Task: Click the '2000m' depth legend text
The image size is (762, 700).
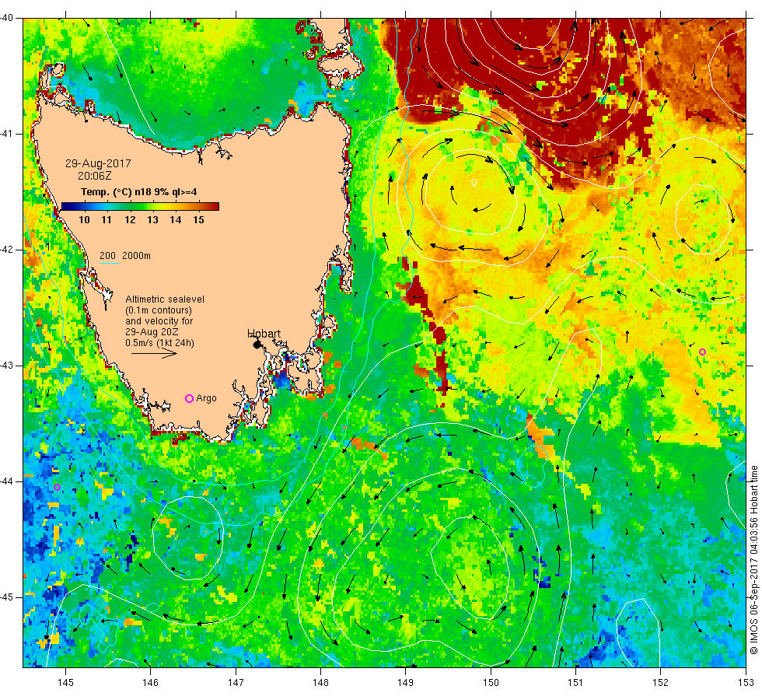Action: [x=136, y=256]
